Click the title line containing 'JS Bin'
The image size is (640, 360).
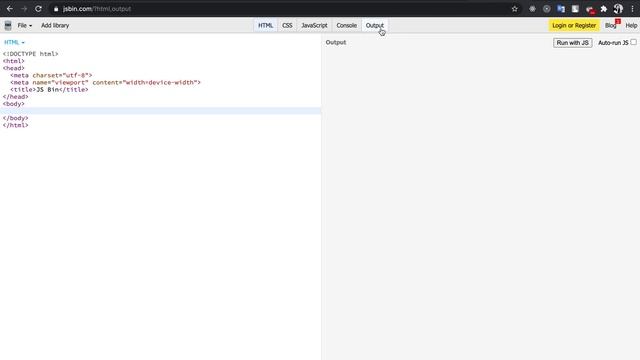coord(49,89)
